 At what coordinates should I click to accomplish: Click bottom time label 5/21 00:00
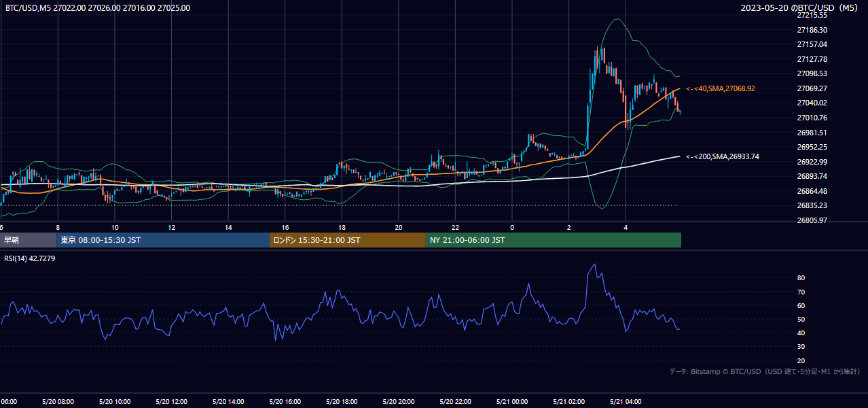pyautogui.click(x=511, y=402)
